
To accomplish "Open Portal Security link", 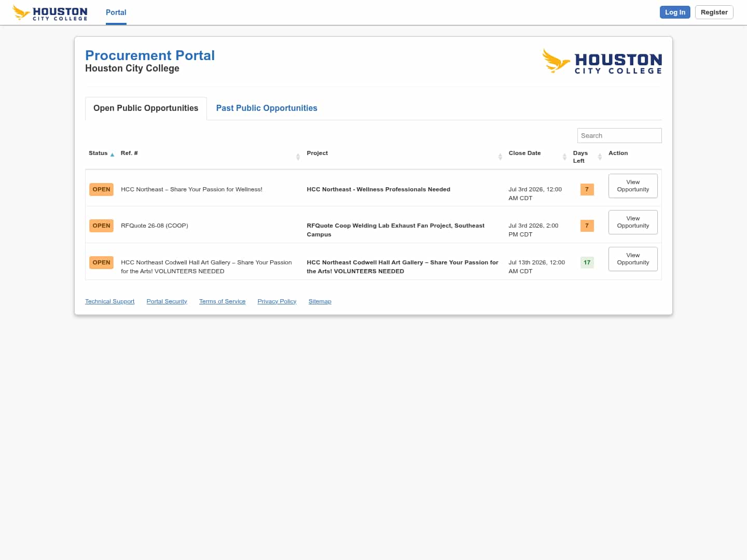I will 167,301.
